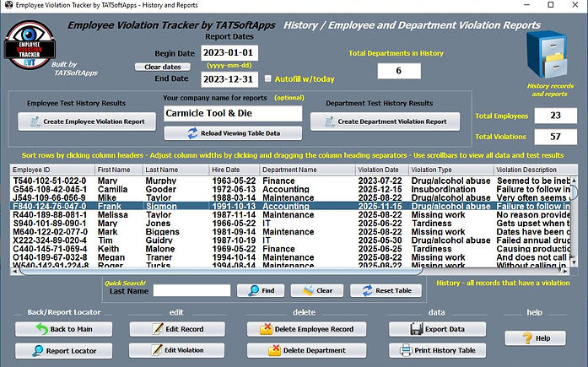Select the highlighted Frank Sigmon row

(290, 206)
